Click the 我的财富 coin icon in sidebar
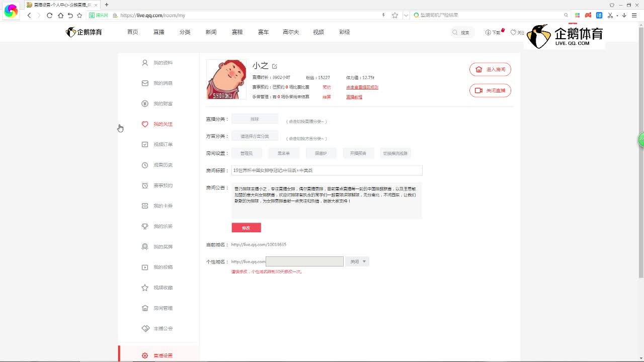 point(145,104)
